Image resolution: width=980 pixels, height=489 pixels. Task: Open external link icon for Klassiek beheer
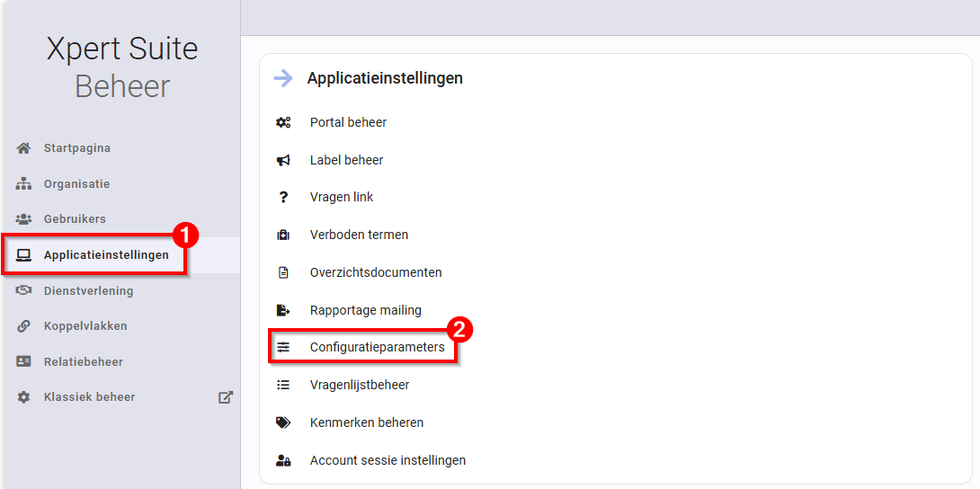pos(226,397)
